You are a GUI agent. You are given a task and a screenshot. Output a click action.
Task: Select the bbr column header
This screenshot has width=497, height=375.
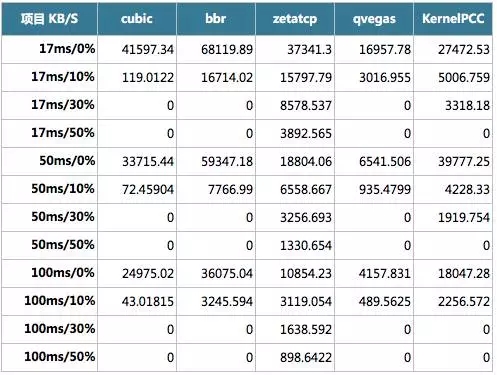click(216, 19)
